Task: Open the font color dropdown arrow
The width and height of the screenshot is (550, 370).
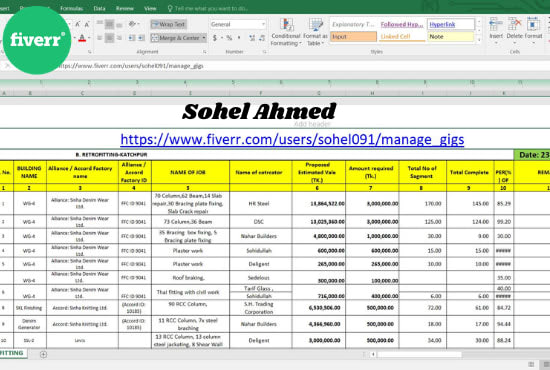Action: click(x=89, y=38)
